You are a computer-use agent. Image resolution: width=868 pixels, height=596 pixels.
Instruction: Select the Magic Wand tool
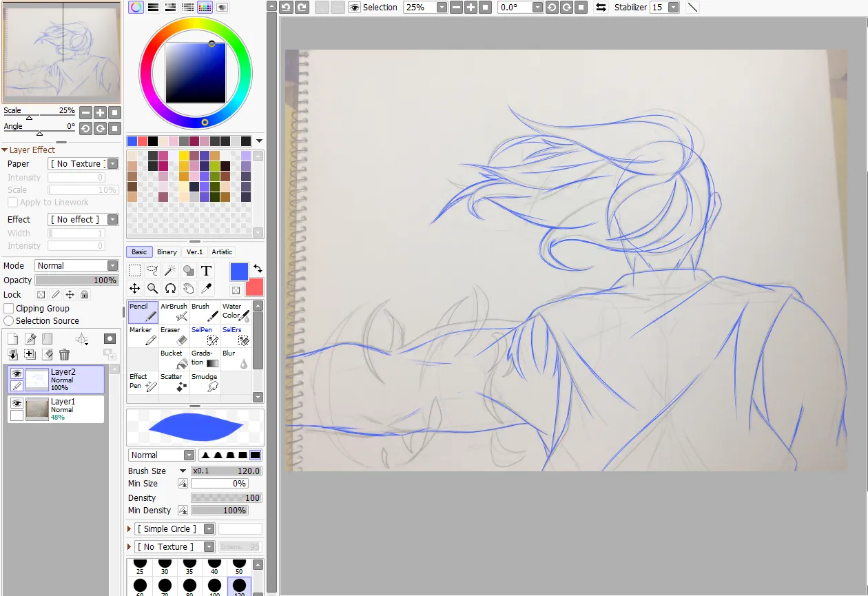[x=170, y=271]
